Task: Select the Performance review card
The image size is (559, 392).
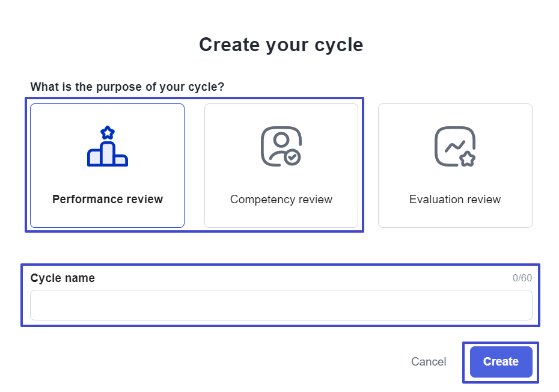Action: pyautogui.click(x=108, y=165)
